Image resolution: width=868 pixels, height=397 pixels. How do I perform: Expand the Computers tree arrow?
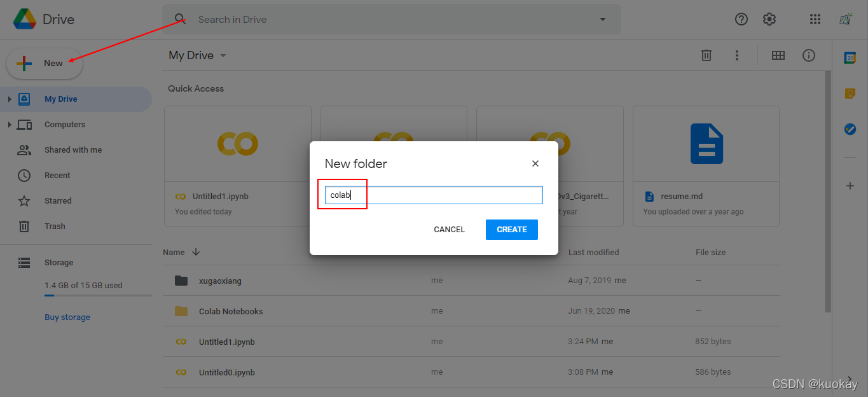click(10, 125)
